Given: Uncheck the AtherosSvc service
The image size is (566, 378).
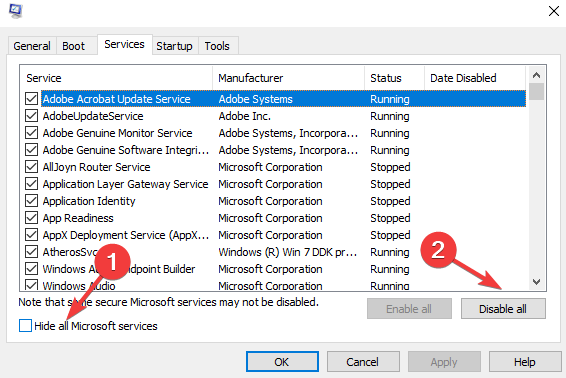Looking at the screenshot, I should [x=31, y=251].
